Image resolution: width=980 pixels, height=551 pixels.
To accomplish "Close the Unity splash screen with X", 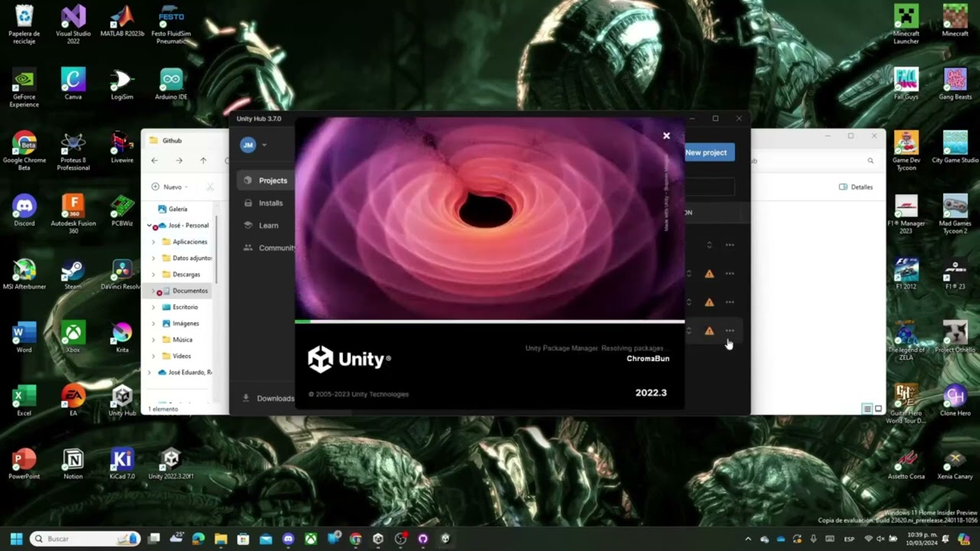I will (x=666, y=135).
